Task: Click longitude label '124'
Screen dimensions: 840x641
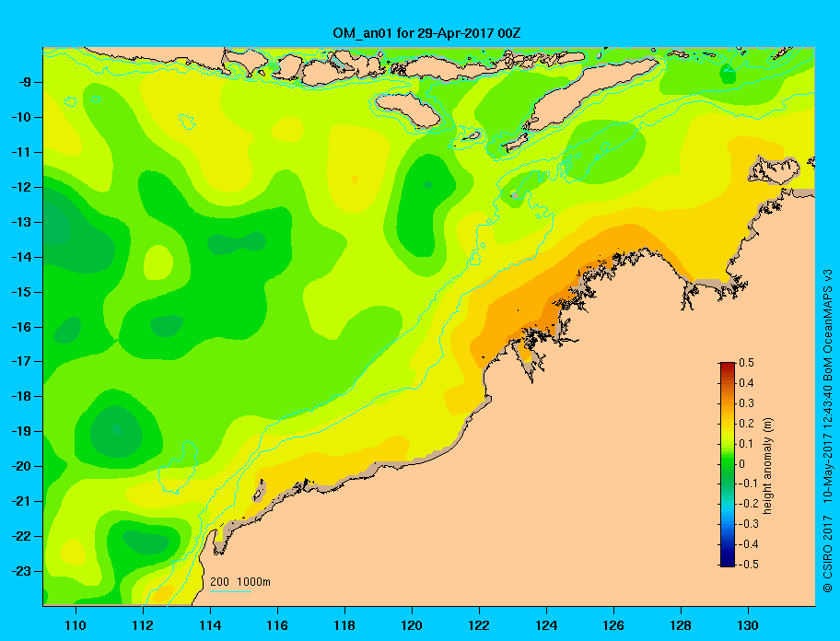Action: (x=546, y=625)
